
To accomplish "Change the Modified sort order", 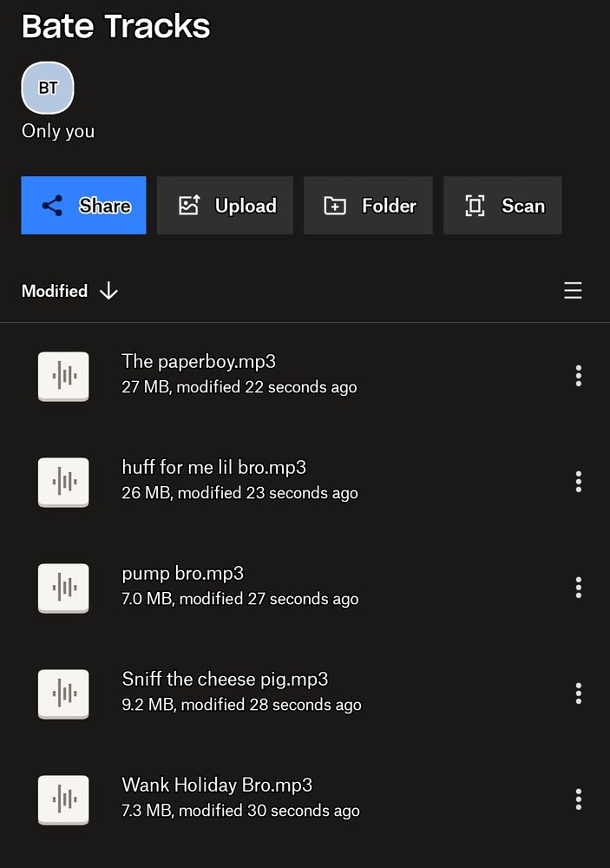I will tap(55, 291).
